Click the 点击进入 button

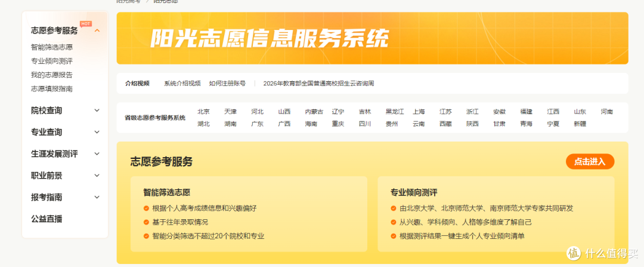tap(590, 162)
